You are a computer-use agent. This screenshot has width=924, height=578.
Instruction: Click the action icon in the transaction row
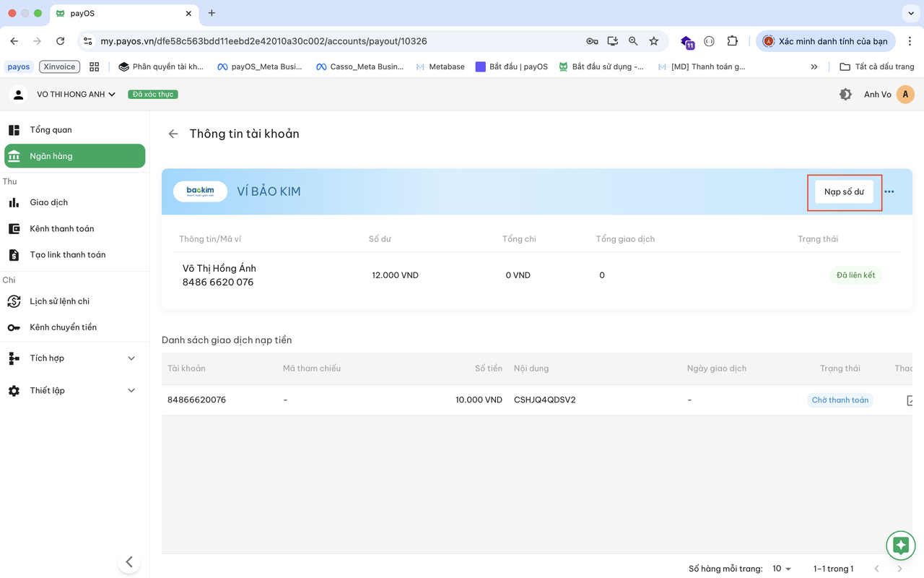coord(910,400)
